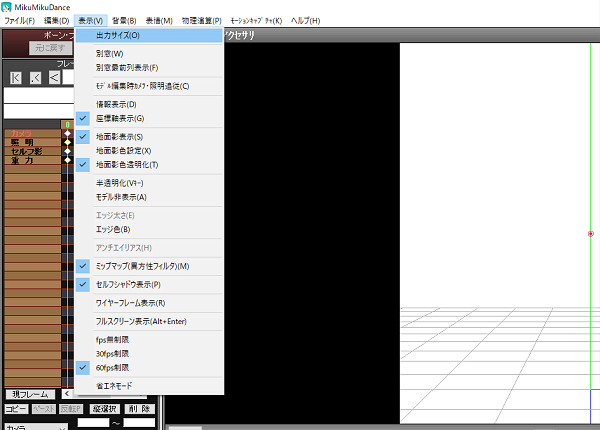Open the カメラ dropdown at bottom left

point(36,427)
